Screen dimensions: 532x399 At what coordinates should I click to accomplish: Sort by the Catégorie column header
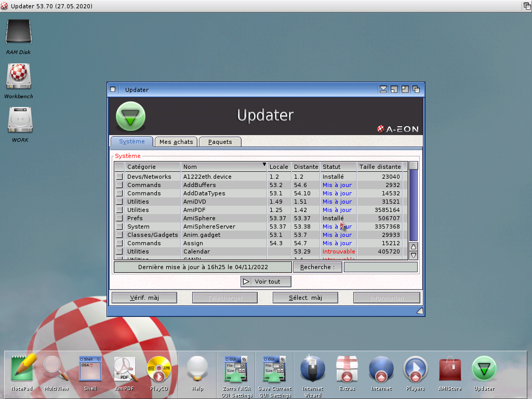click(x=152, y=167)
